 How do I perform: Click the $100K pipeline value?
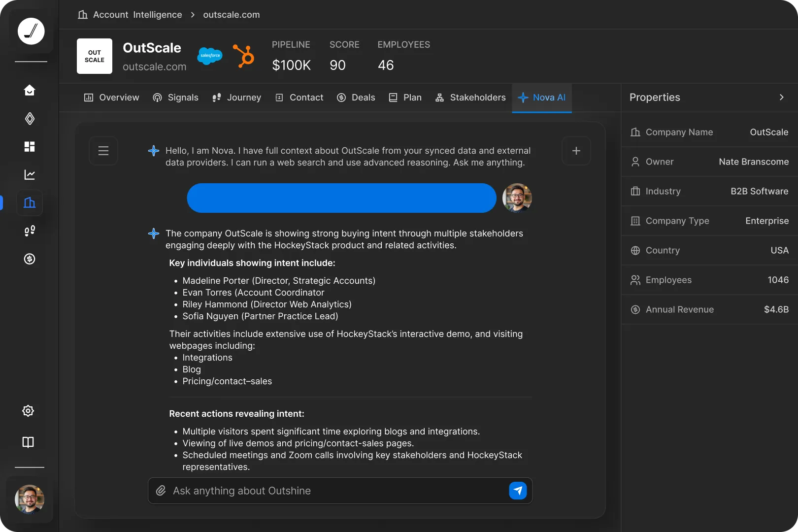292,65
